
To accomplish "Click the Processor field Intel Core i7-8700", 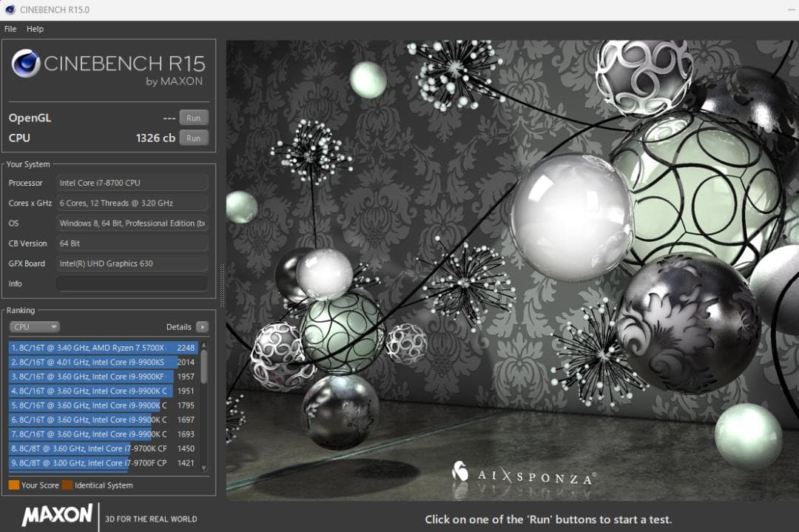I will pos(132,183).
